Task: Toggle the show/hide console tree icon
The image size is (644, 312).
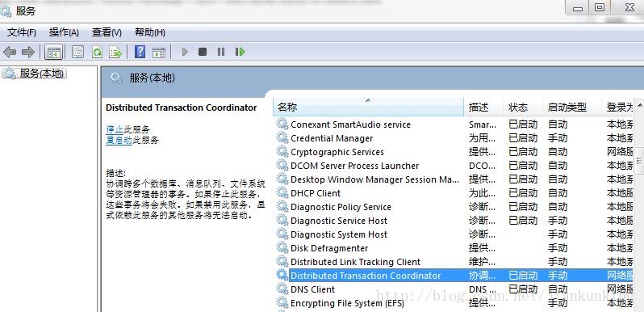Action: click(x=54, y=52)
